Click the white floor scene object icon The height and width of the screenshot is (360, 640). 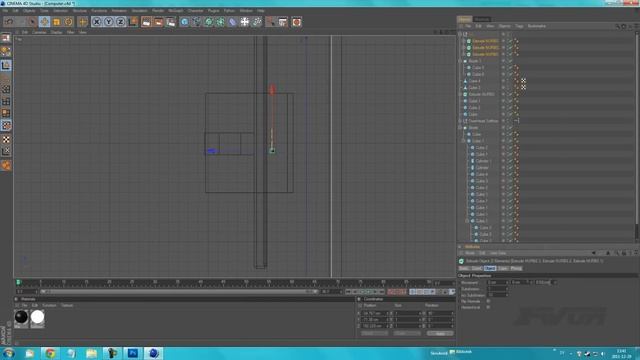coord(244,22)
